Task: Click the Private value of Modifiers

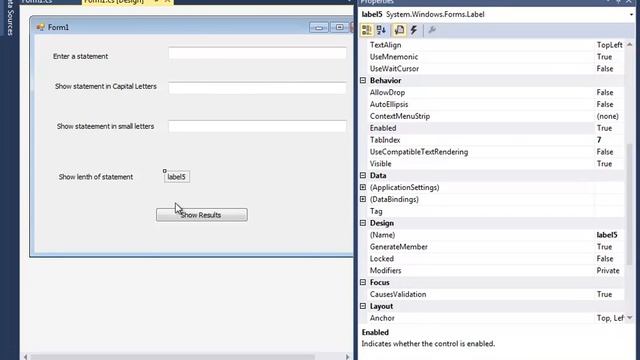Action: 608,270
